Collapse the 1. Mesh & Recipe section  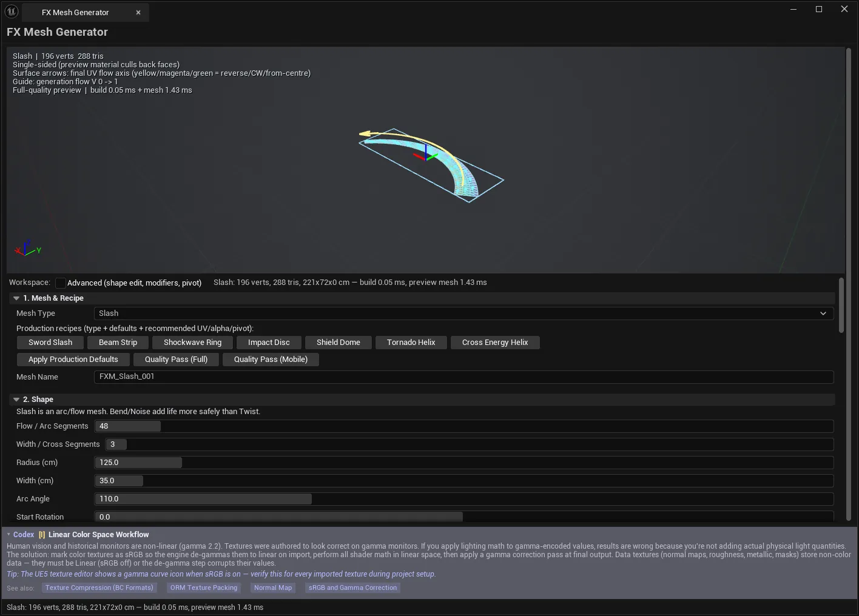coord(16,298)
